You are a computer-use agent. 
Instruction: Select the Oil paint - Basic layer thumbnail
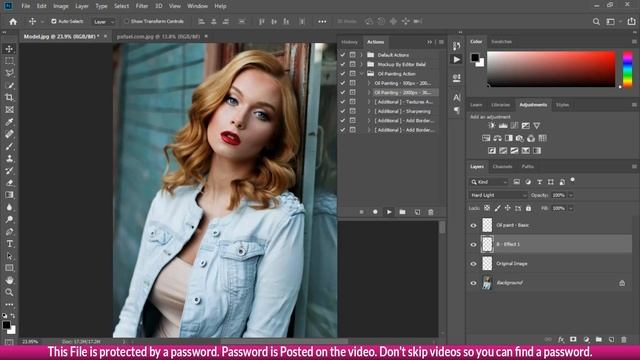(x=487, y=225)
